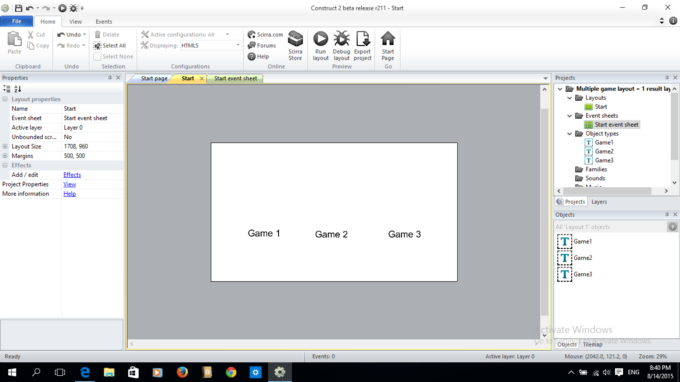Collapse the Effects section toggle
Viewport: 680px width, 382px height.
(5, 165)
